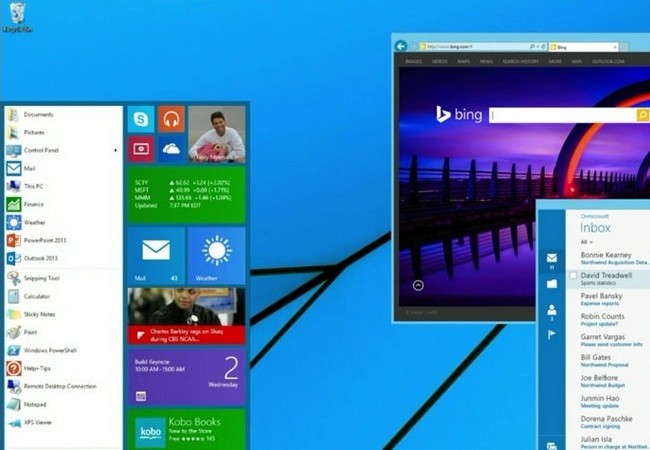This screenshot has width=650, height=450.
Task: Open OUTLOOK.COM link in Bing bar
Action: [608, 61]
